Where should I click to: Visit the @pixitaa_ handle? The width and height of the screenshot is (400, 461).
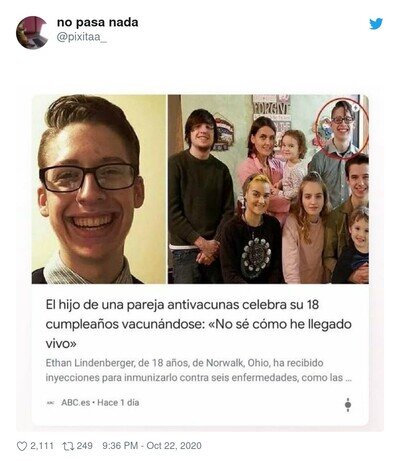pyautogui.click(x=82, y=37)
